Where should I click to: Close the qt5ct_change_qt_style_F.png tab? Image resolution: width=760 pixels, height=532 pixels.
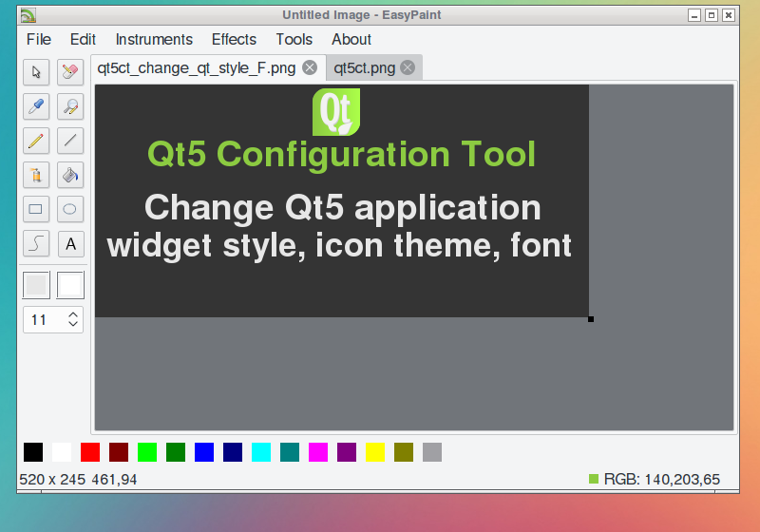(x=310, y=67)
